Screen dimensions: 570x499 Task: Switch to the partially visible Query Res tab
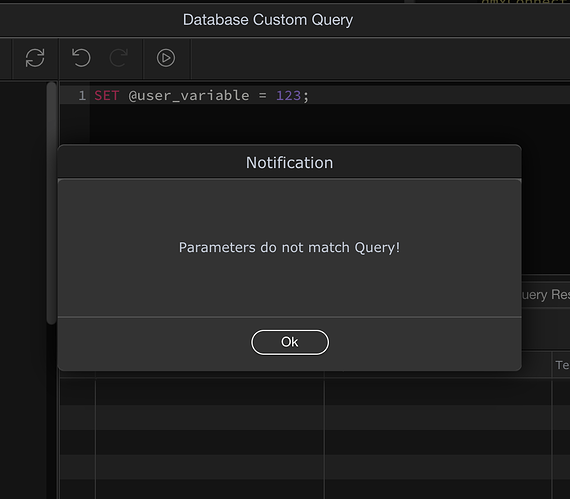click(x=545, y=294)
